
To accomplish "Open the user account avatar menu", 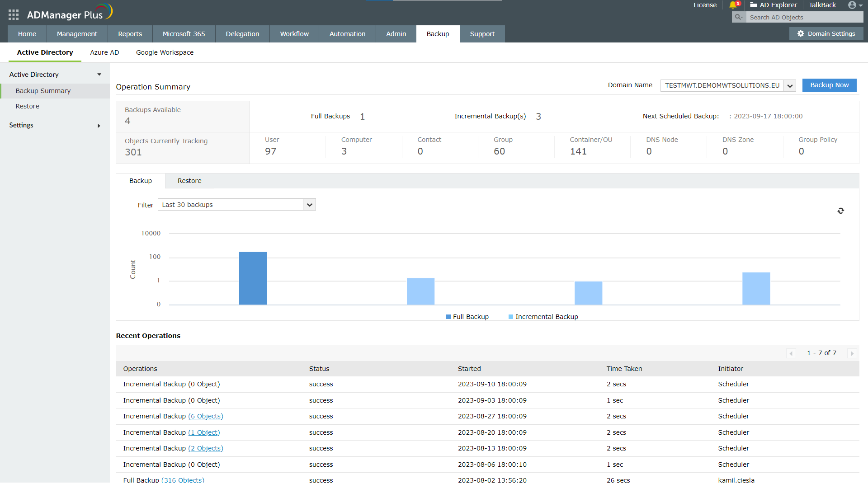I will pyautogui.click(x=852, y=5).
